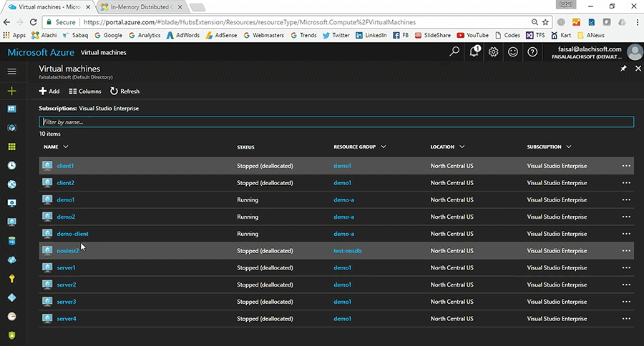Screen dimensions: 644x346
Task: Open ellipsis menu for server4 row
Action: [626, 319]
